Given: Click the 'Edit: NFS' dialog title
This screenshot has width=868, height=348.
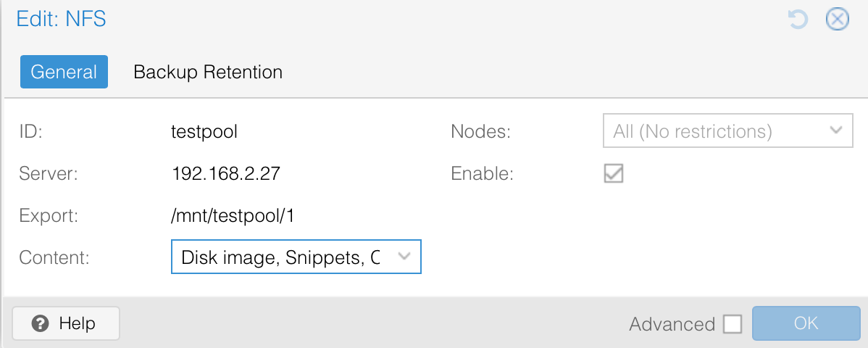Looking at the screenshot, I should click(x=62, y=20).
